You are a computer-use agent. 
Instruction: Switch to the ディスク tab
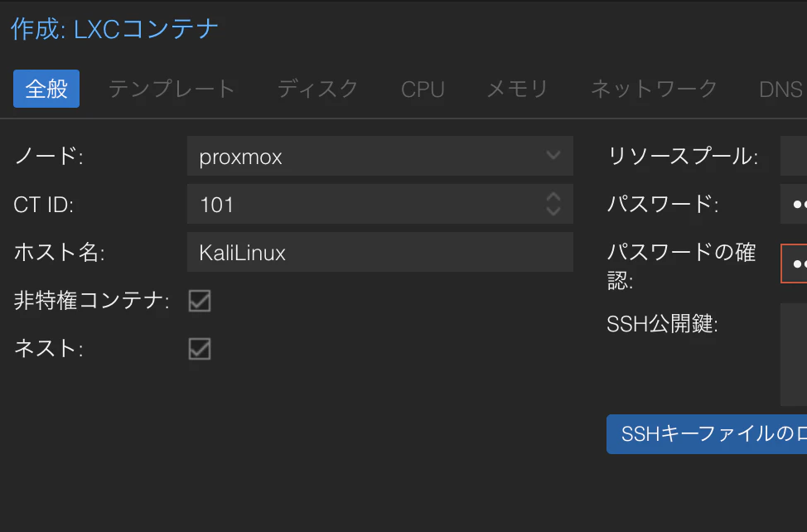tap(317, 89)
